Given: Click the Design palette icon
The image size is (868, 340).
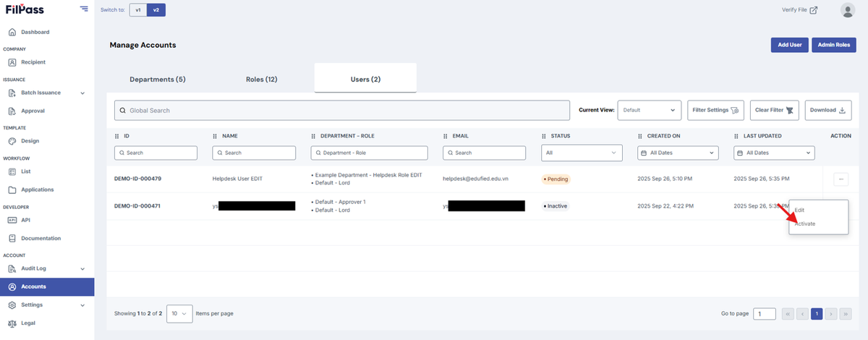Looking at the screenshot, I should pos(12,141).
